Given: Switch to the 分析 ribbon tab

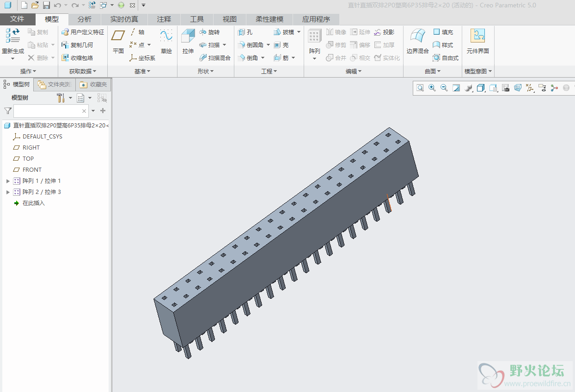Looking at the screenshot, I should click(x=85, y=19).
